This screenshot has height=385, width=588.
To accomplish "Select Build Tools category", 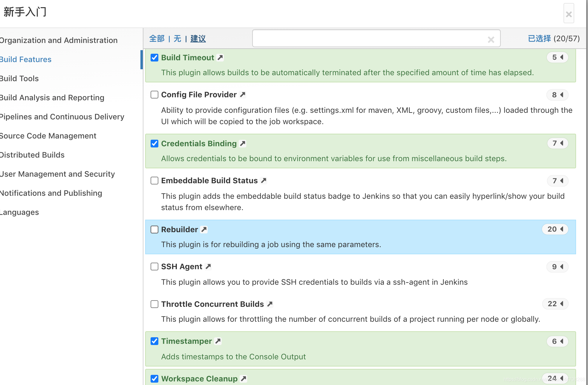I will tap(19, 78).
